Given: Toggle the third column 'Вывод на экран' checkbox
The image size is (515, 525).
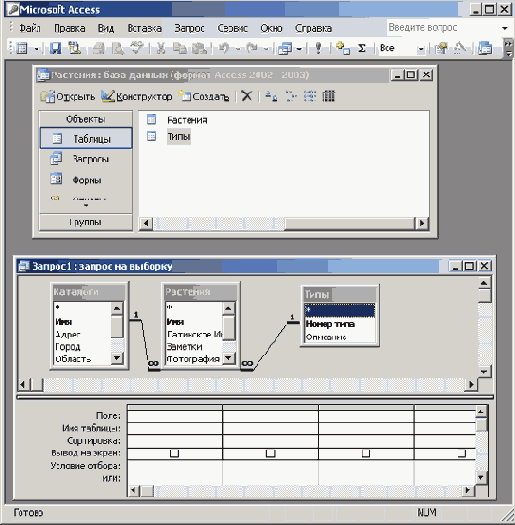Looking at the screenshot, I should [x=366, y=453].
